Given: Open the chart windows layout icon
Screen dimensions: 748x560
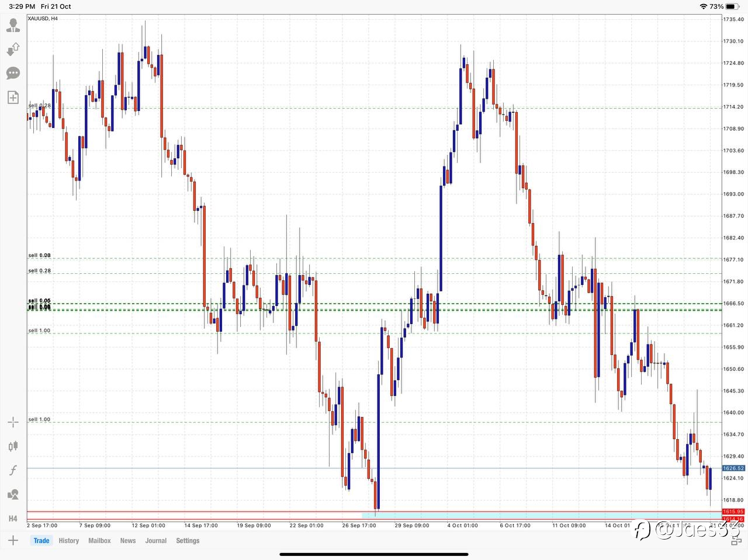Looking at the screenshot, I should point(736,541).
